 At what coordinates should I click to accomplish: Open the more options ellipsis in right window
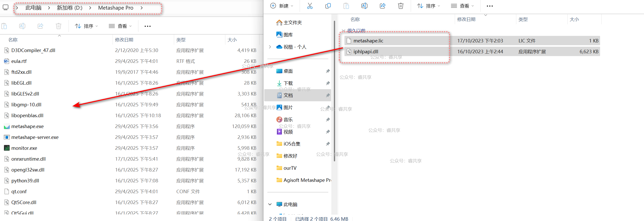tap(490, 6)
